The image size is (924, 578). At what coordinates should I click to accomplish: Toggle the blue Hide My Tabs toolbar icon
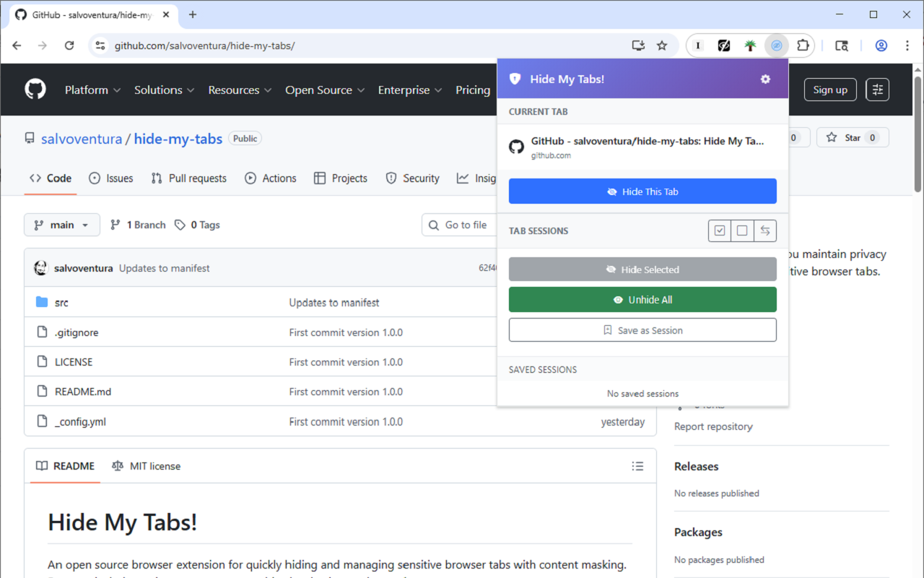click(777, 46)
